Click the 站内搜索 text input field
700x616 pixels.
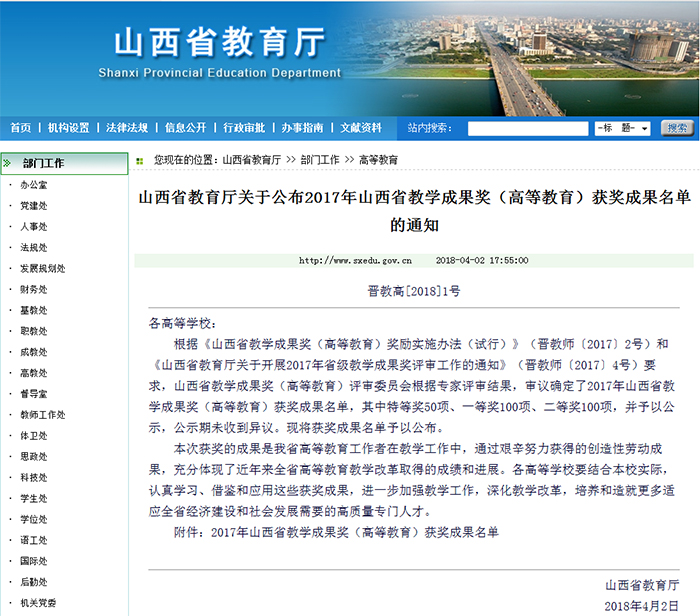coord(527,128)
